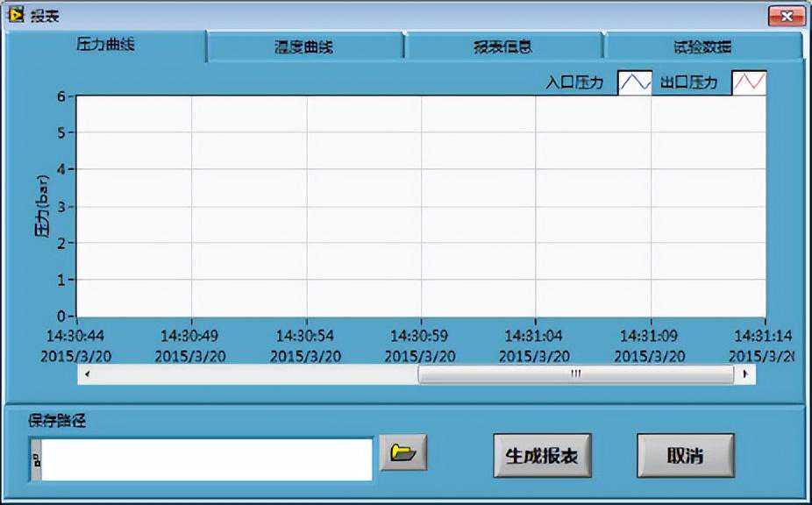Click the path-type glyph inside 保存路径 field
This screenshot has width=812, height=505.
[36, 459]
